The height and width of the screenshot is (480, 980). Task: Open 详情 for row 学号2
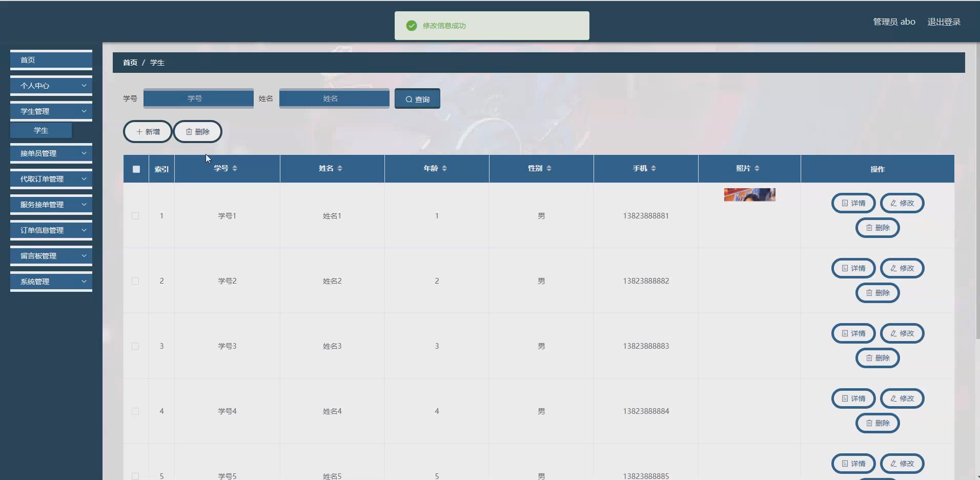853,268
